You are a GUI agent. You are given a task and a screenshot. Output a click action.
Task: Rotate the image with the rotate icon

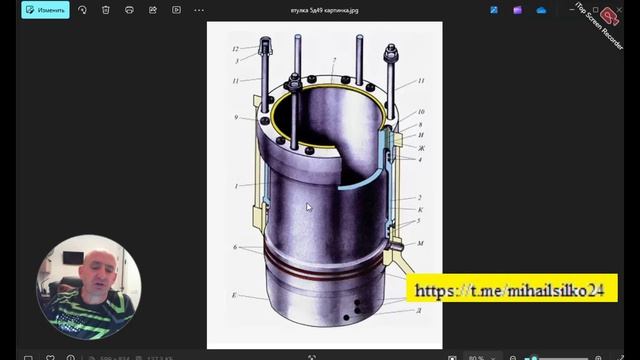click(x=82, y=10)
